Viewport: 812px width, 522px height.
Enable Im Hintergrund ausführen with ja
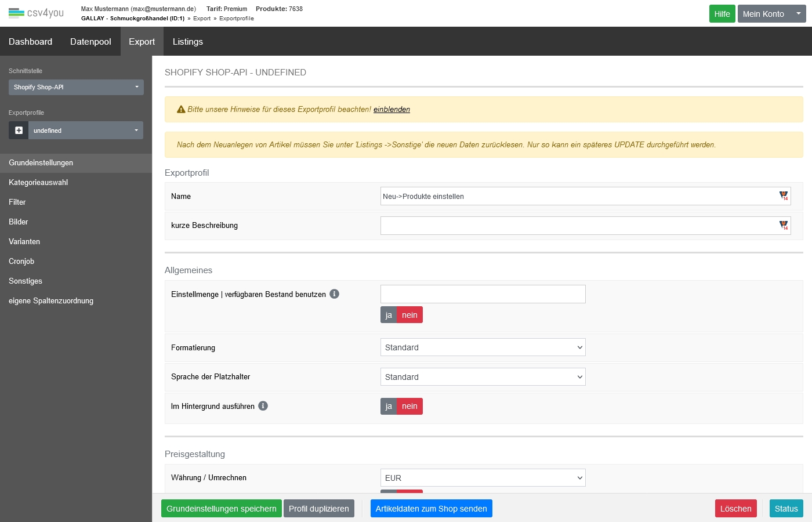[x=389, y=406]
